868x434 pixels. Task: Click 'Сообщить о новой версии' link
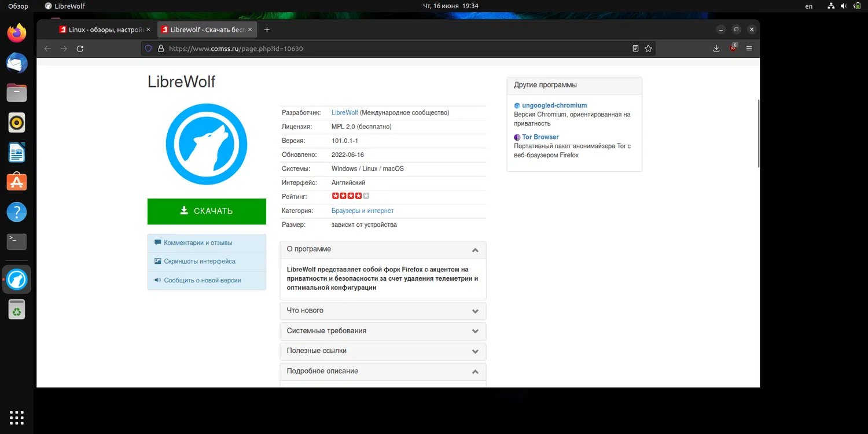203,281
